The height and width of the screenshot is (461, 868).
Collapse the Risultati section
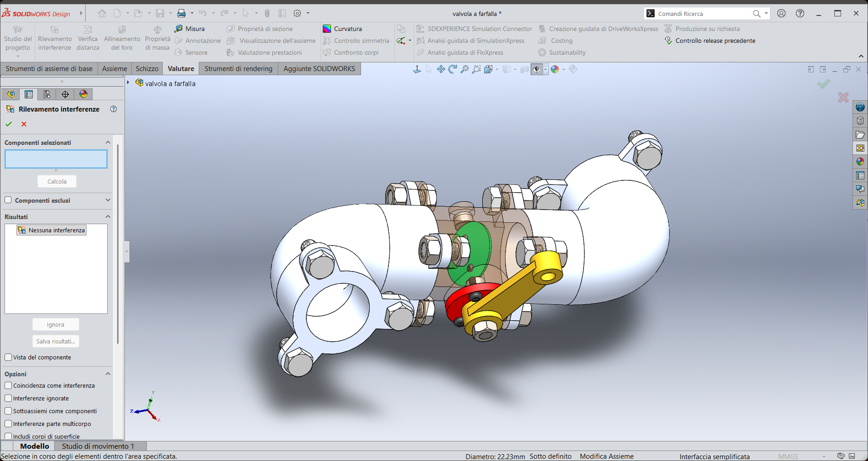[108, 216]
